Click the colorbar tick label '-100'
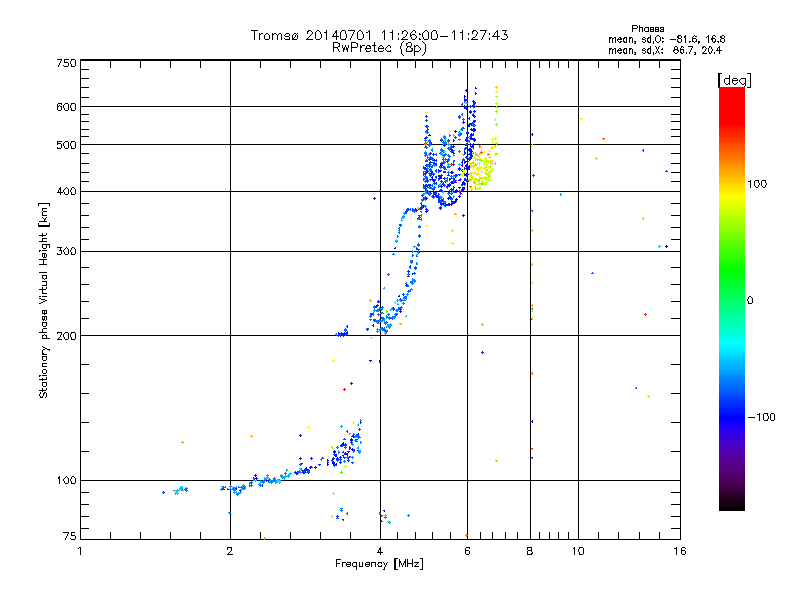800x600 pixels. click(x=762, y=417)
